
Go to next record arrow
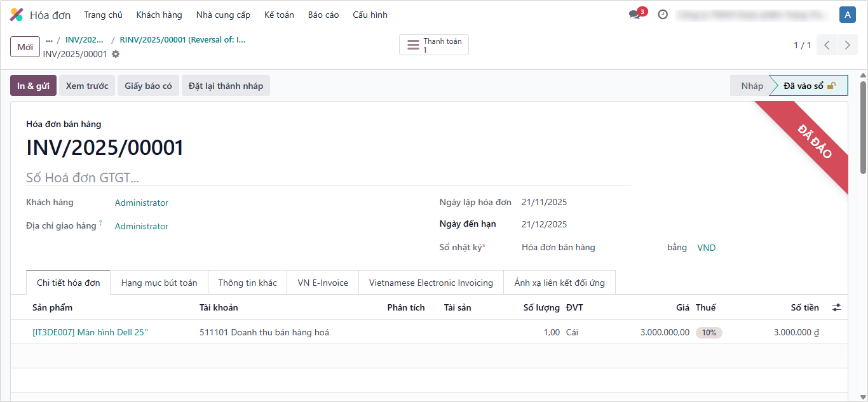pos(848,45)
